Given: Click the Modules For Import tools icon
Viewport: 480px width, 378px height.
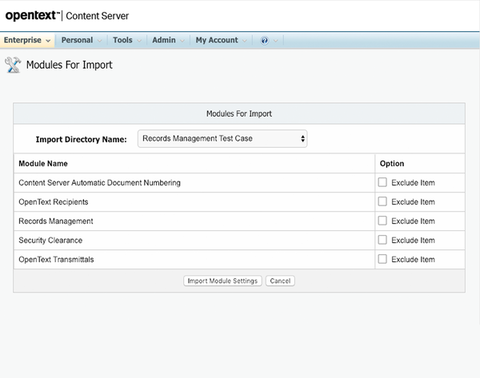Looking at the screenshot, I should click(13, 65).
